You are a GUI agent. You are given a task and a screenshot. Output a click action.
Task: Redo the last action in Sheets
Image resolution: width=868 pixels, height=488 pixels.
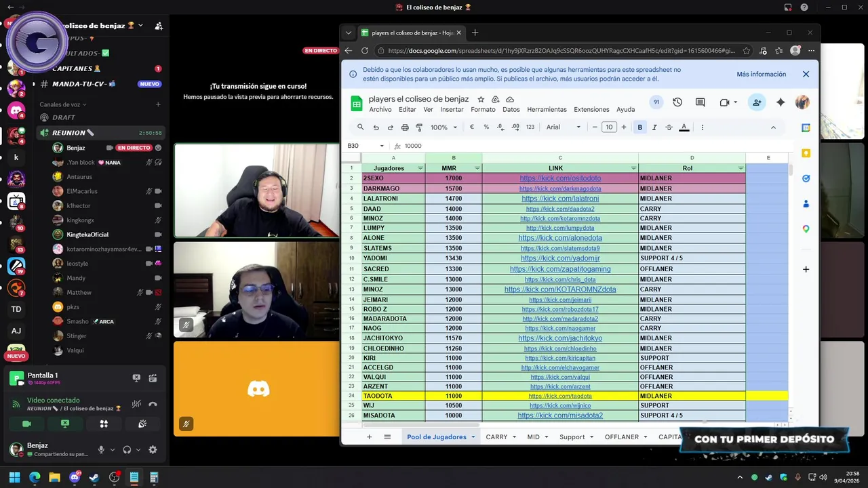pyautogui.click(x=391, y=127)
